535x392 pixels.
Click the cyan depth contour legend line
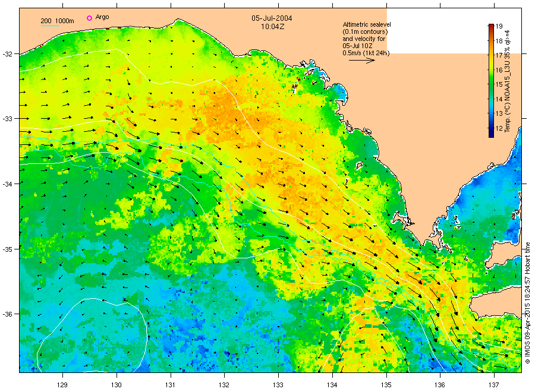click(50, 26)
